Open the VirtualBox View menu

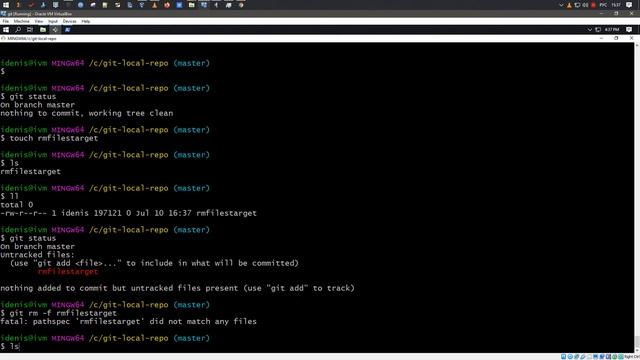[39, 21]
